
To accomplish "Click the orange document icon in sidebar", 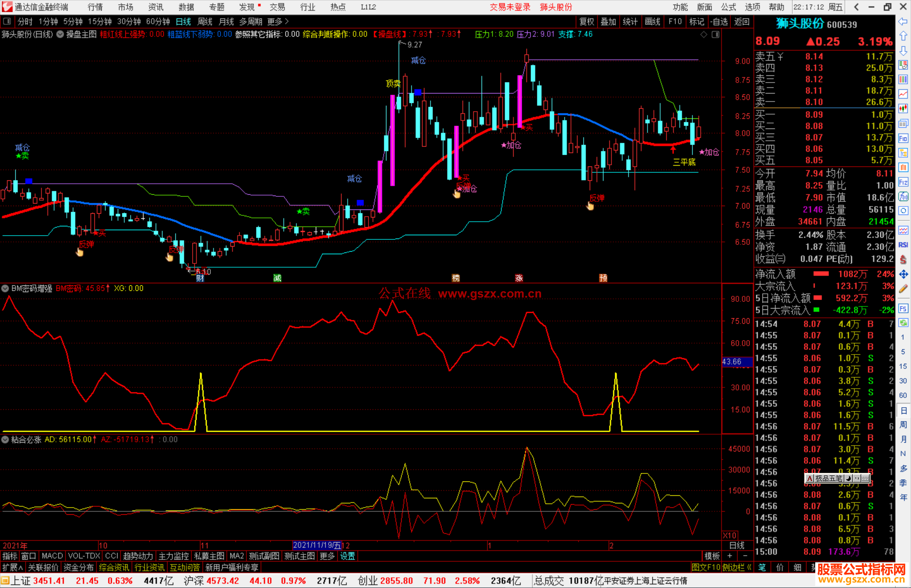I will point(903,167).
